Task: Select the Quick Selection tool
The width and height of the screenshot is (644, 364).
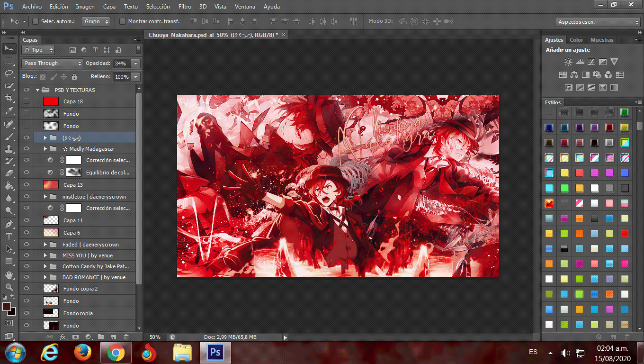Action: click(9, 86)
